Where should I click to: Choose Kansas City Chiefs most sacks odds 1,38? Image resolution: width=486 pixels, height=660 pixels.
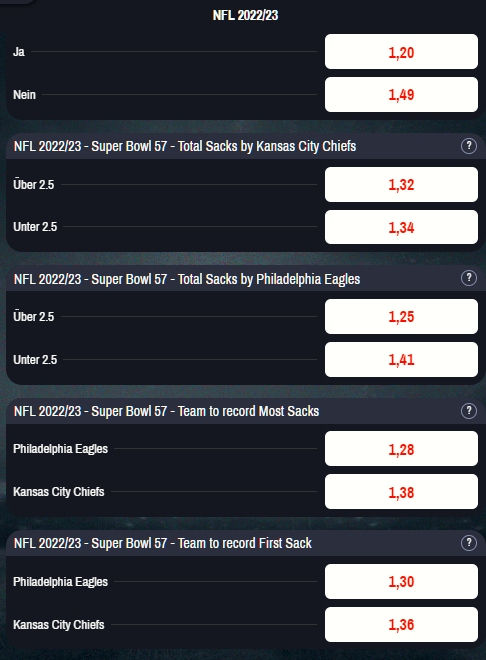[401, 492]
